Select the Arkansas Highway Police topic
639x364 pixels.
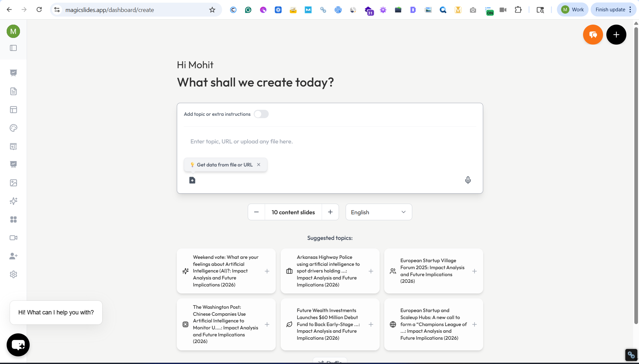(326, 271)
